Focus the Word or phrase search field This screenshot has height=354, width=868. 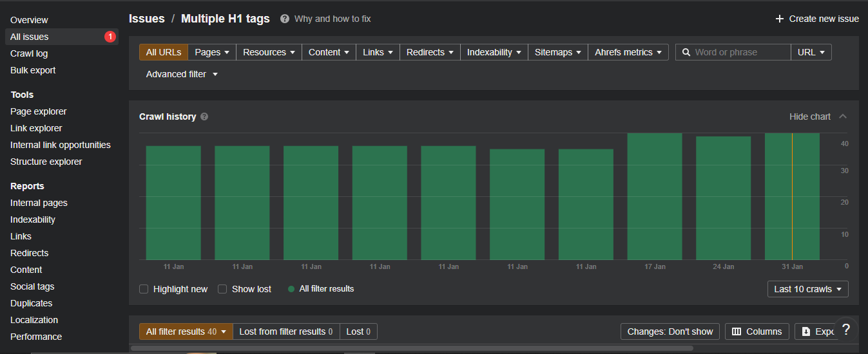[x=742, y=52]
